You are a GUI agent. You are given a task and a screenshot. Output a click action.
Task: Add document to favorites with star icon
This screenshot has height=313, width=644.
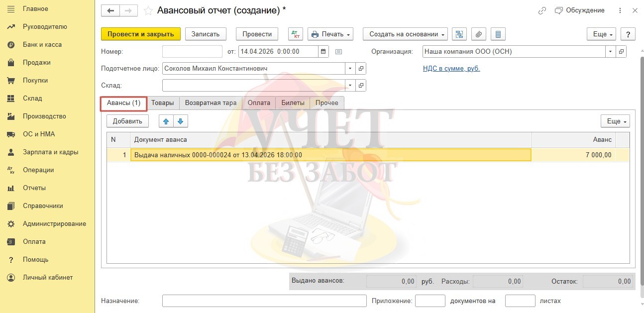148,10
